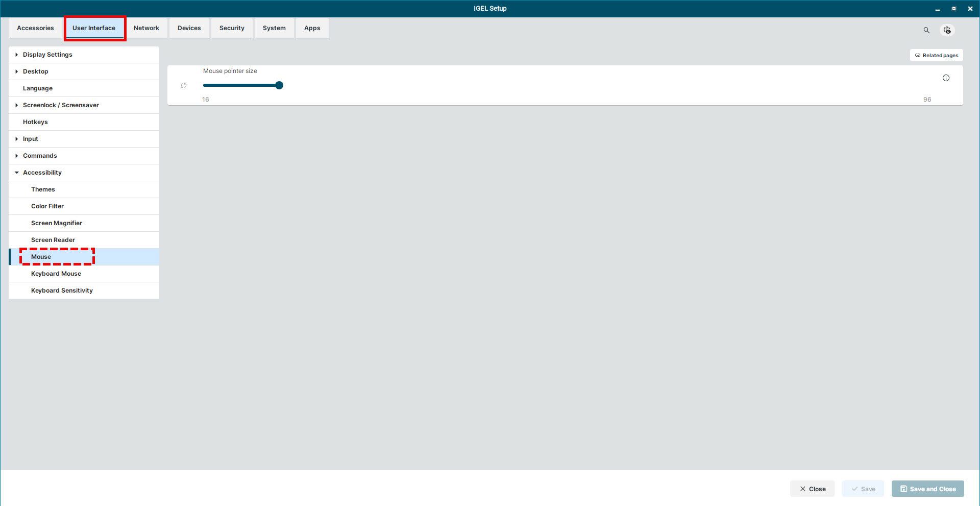Expand the Screenlock / Screensaver node
Image resolution: width=980 pixels, height=506 pixels.
click(x=17, y=105)
